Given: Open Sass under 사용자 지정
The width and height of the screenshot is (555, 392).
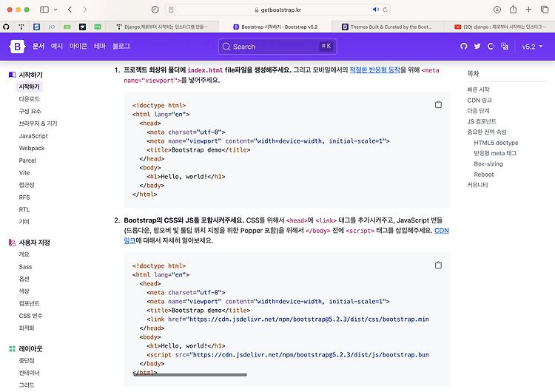Looking at the screenshot, I should click(x=25, y=266).
